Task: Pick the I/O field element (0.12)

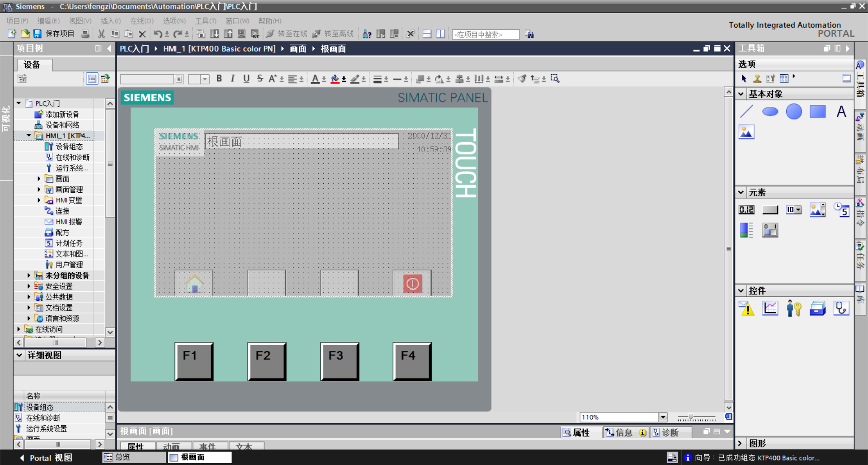Action: (746, 209)
